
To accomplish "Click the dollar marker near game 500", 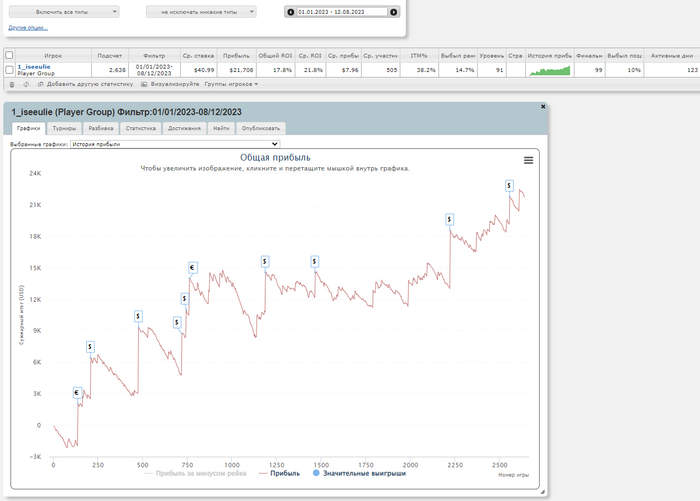I will pos(138,317).
